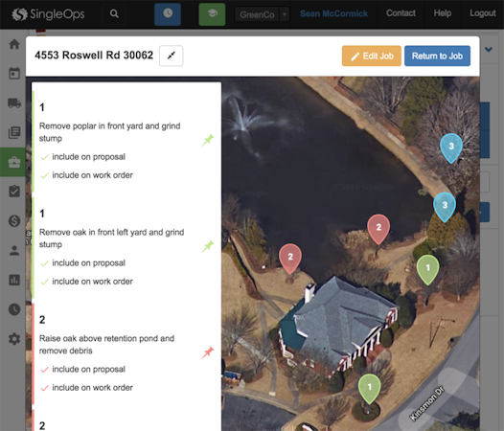
Task: Click the Edit Job button
Action: click(372, 56)
